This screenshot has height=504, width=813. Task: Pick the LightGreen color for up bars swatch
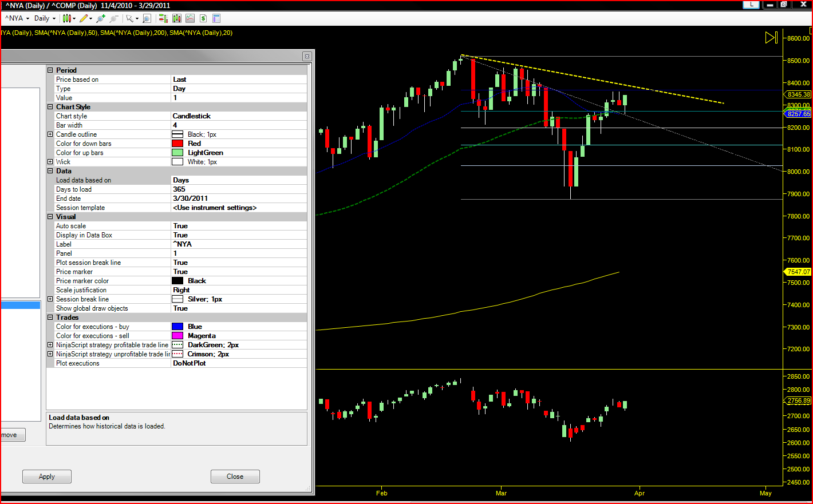pyautogui.click(x=177, y=153)
